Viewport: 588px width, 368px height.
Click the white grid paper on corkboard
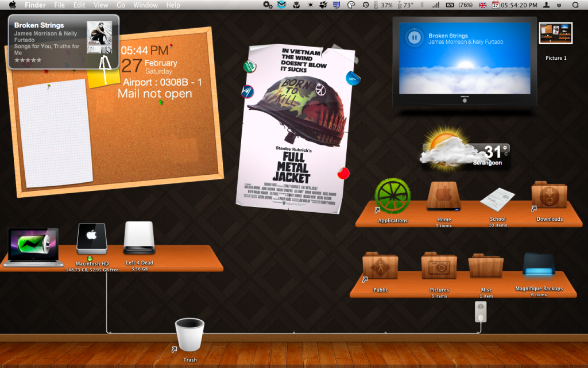[55, 134]
